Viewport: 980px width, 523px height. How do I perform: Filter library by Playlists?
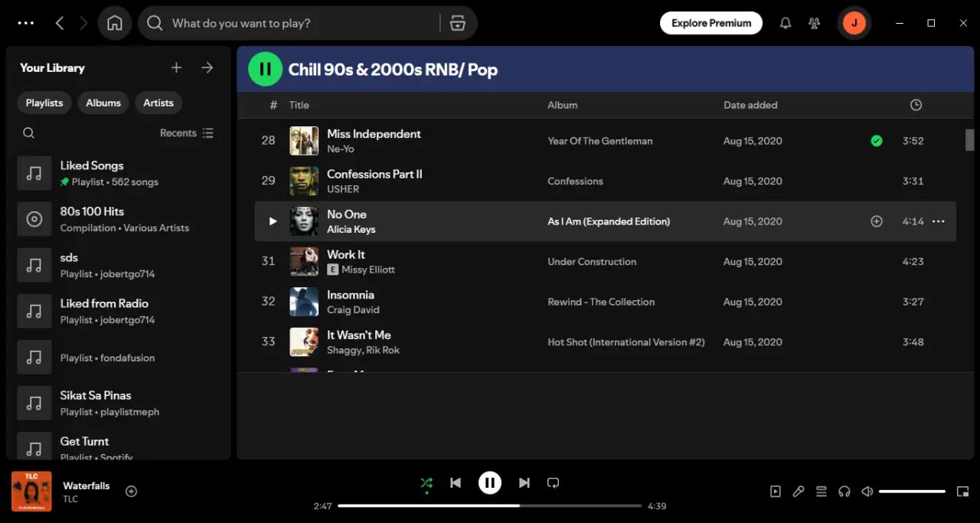coord(44,103)
